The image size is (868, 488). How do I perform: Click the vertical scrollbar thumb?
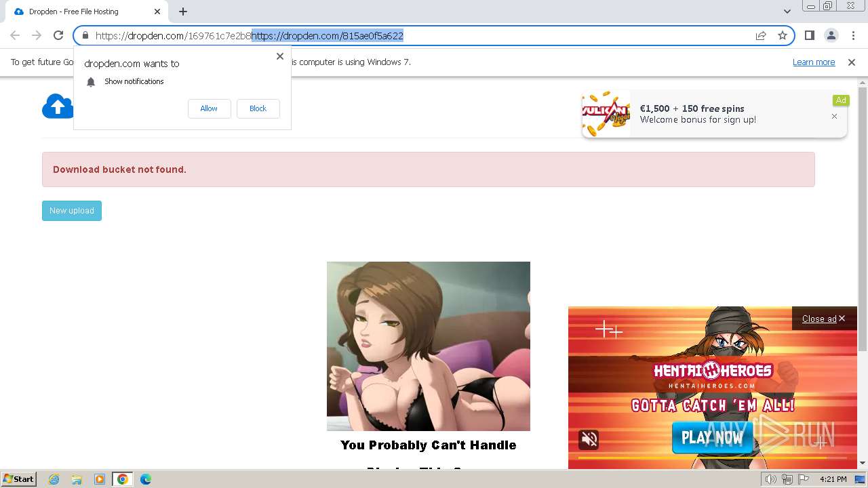pos(863,218)
